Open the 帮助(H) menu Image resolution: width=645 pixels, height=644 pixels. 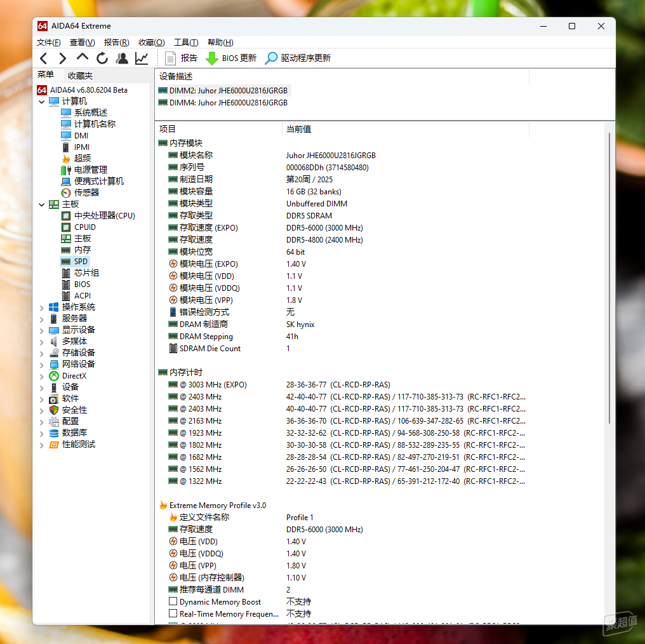(220, 43)
